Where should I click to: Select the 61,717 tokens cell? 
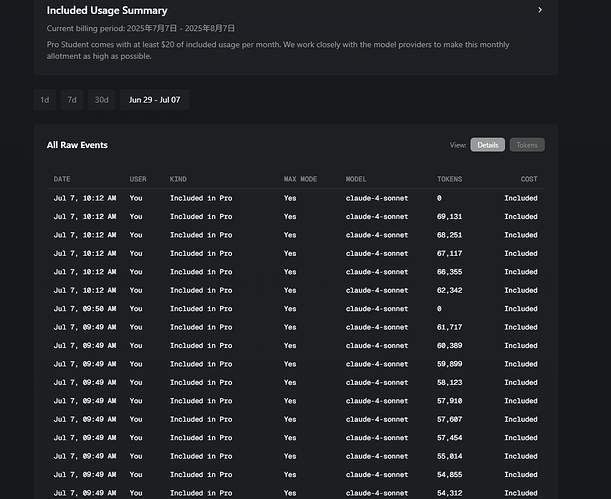pos(449,327)
